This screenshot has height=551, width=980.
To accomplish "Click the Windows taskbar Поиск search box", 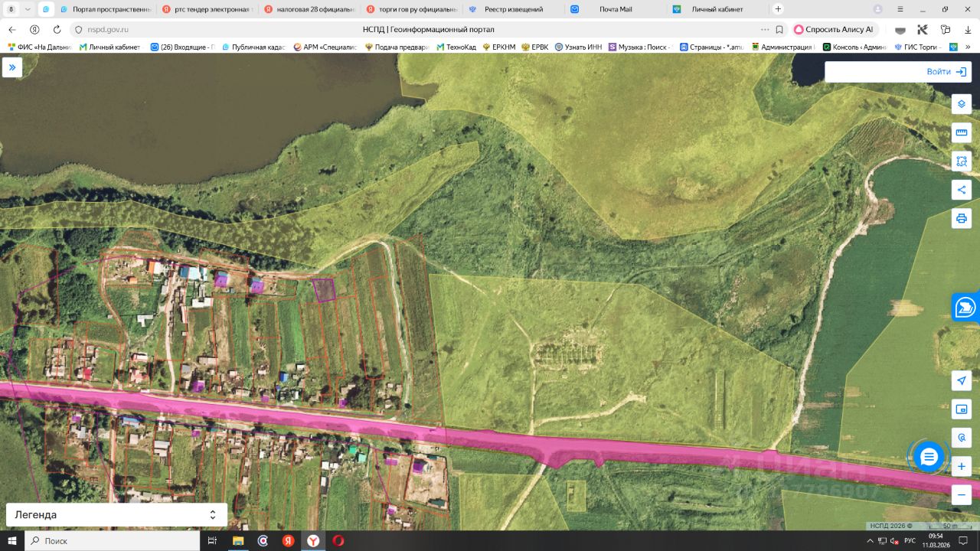I will [x=113, y=541].
